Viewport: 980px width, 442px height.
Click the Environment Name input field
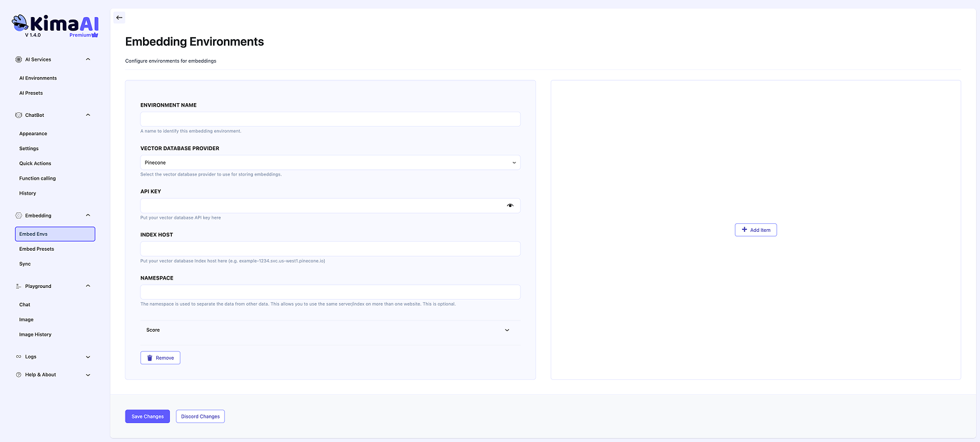click(x=330, y=119)
